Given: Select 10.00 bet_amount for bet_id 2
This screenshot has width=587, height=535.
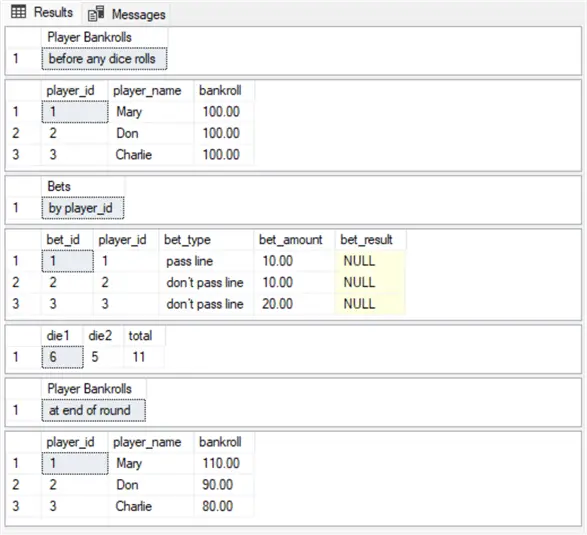Looking at the screenshot, I should 294,282.
